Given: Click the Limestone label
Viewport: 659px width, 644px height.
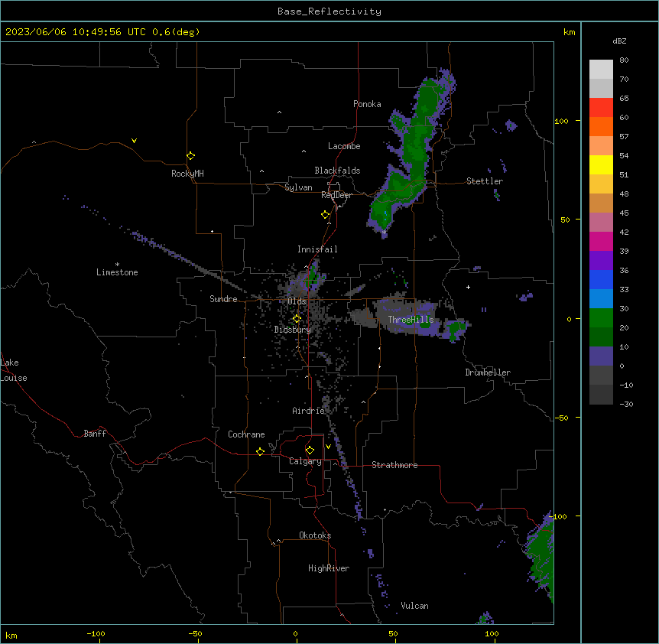Looking at the screenshot, I should 117,272.
